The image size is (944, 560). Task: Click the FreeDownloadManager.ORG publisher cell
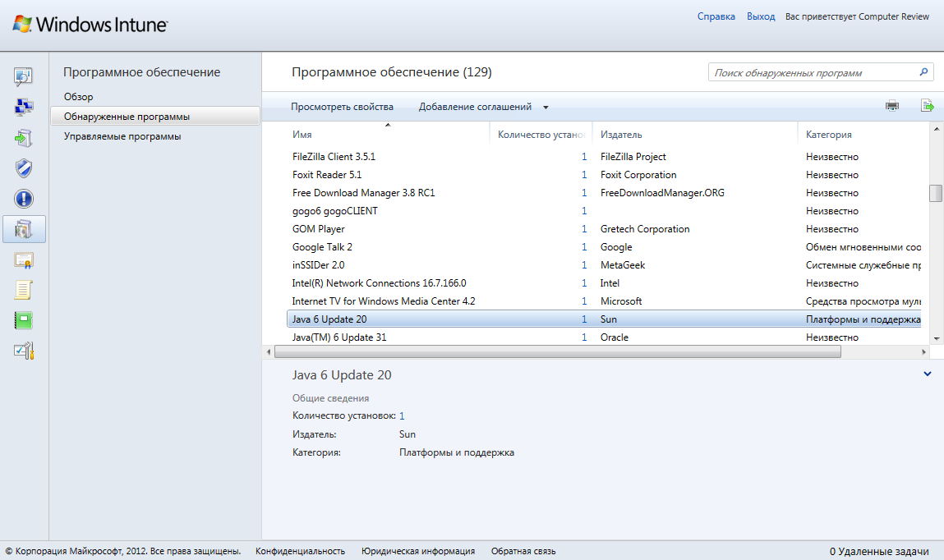tap(662, 192)
